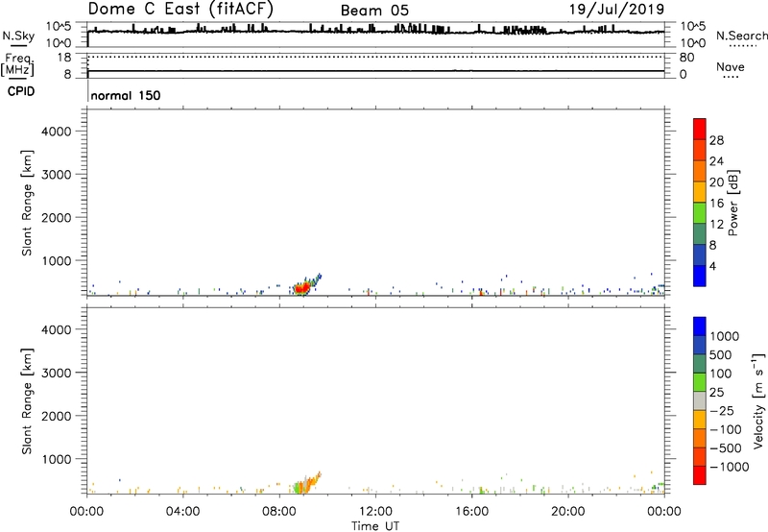This screenshot has width=768, height=532.
Task: Click the '04:00' time axis label
Action: coord(182,512)
